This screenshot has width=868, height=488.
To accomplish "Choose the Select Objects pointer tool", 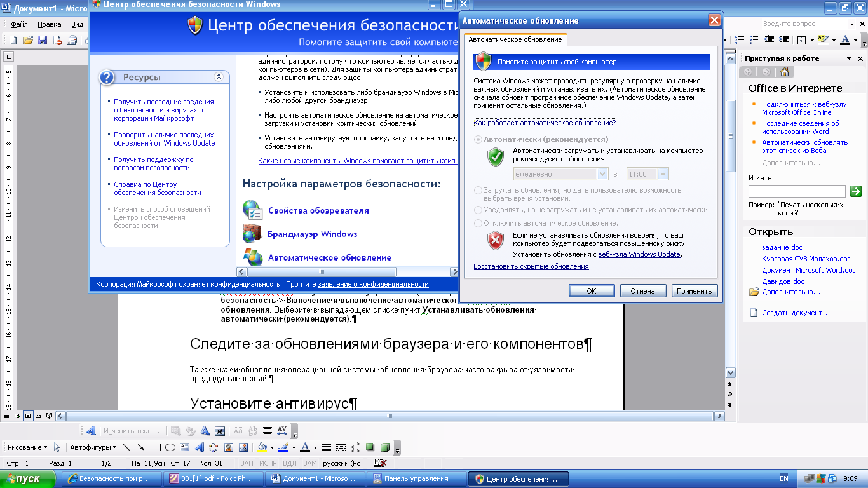I will click(57, 447).
